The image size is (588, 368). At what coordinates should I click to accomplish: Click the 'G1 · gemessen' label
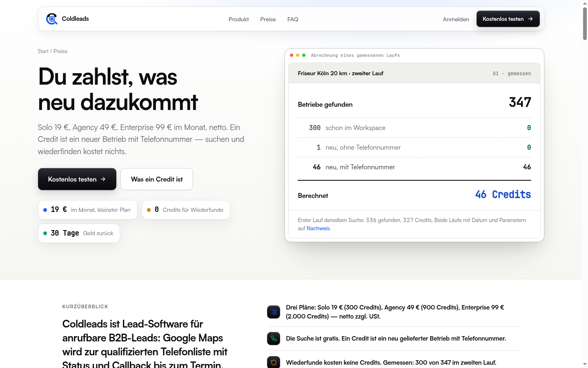[x=512, y=74]
